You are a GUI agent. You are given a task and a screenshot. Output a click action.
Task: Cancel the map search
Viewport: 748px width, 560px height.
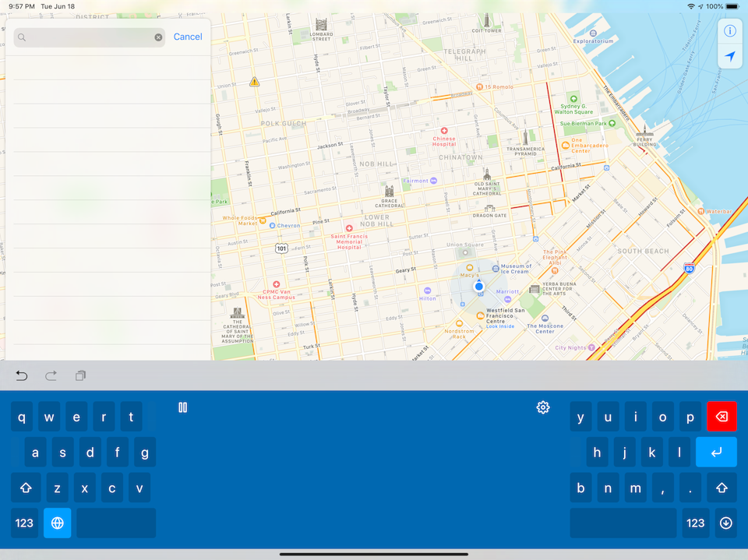pyautogui.click(x=188, y=37)
